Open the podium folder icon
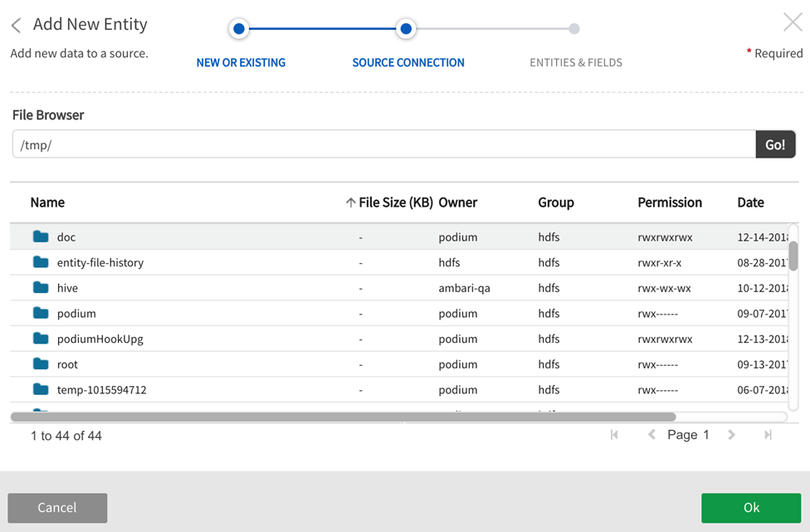 41,313
